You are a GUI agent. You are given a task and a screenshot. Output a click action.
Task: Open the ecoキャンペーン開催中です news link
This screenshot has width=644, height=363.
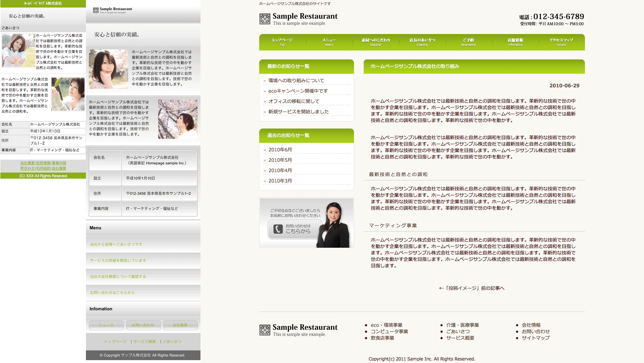(298, 91)
